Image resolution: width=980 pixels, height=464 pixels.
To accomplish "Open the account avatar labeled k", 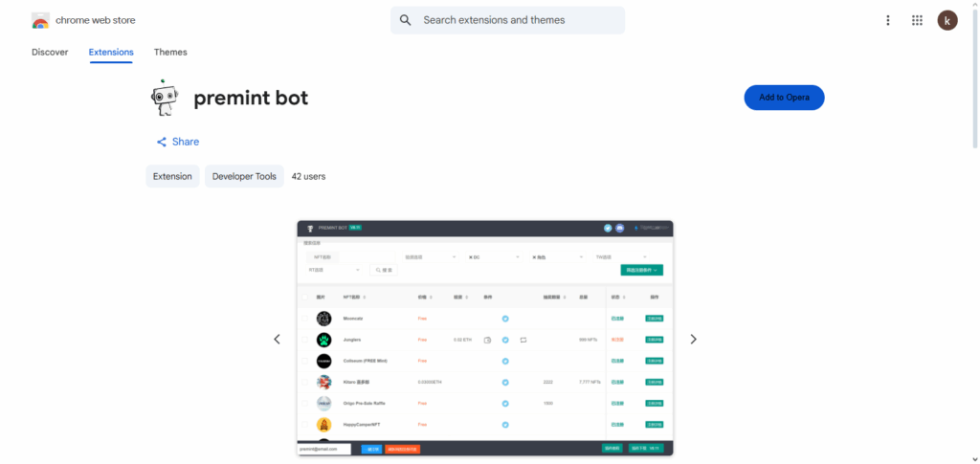I will (x=947, y=21).
